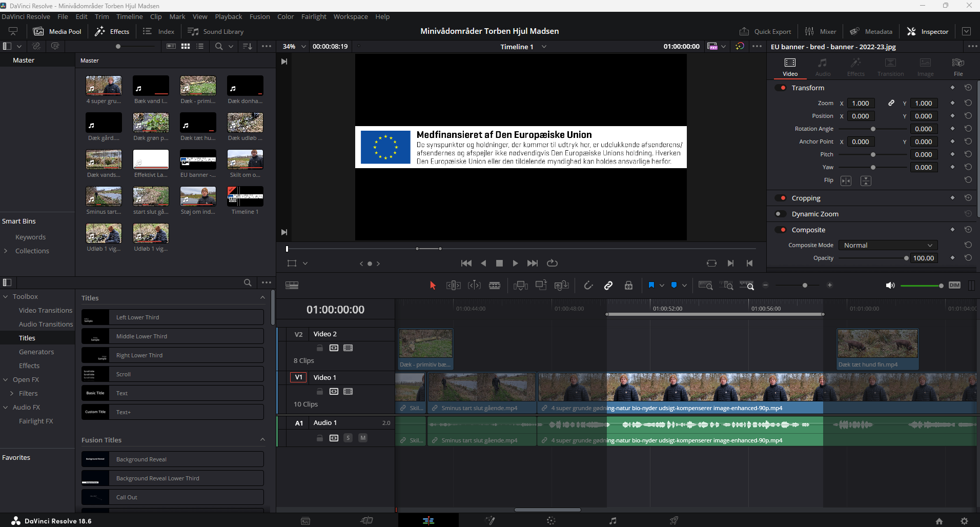Click the overwrite clip icon

point(541,286)
